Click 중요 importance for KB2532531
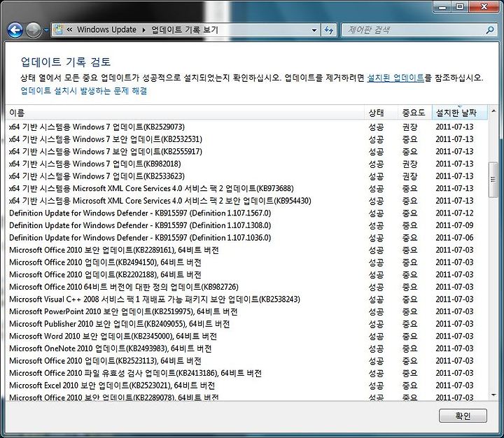This screenshot has width=504, height=438. click(x=409, y=139)
